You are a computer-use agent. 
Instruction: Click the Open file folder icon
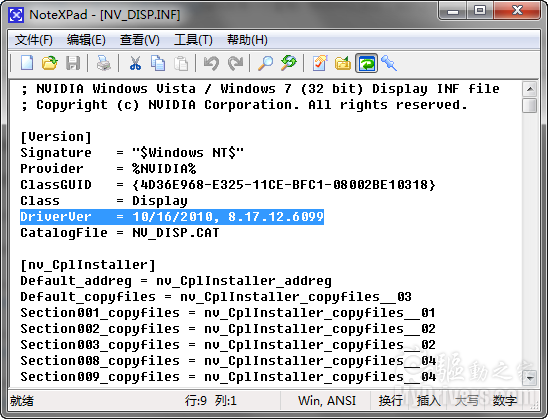(50, 64)
